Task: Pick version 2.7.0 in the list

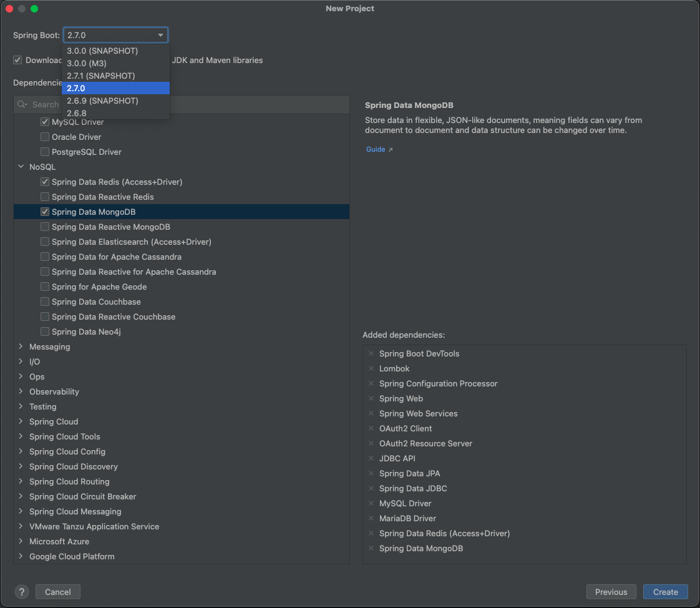Action: [x=115, y=88]
